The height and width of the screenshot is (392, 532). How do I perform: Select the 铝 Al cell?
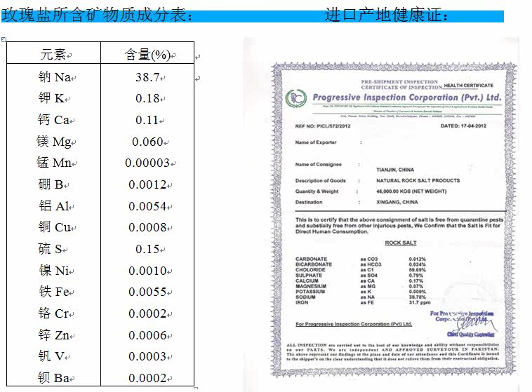coord(54,206)
